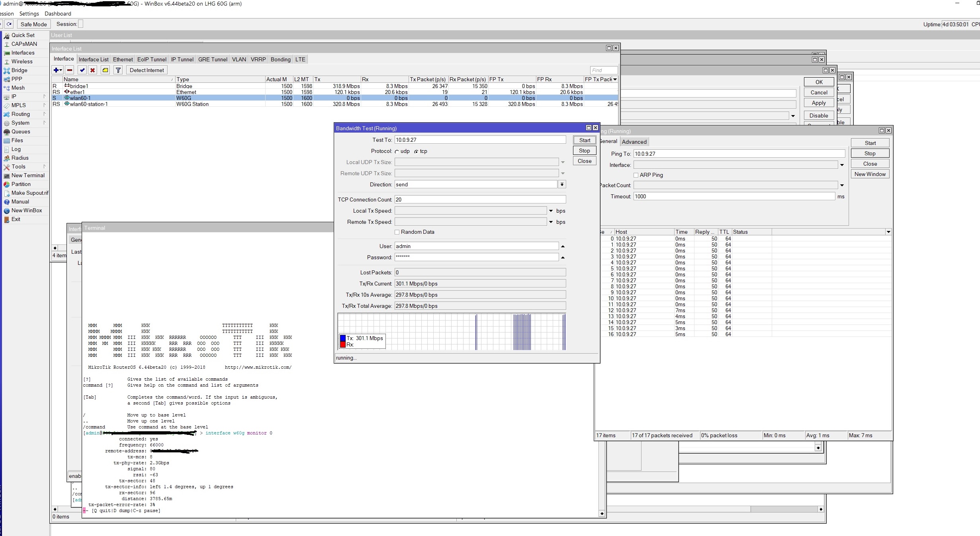Click the Detect Internet button
This screenshot has height=536, width=980.
147,70
